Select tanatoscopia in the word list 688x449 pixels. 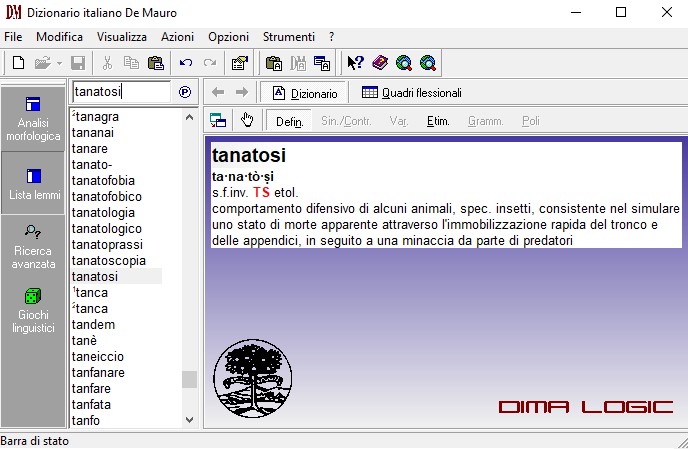click(x=108, y=261)
